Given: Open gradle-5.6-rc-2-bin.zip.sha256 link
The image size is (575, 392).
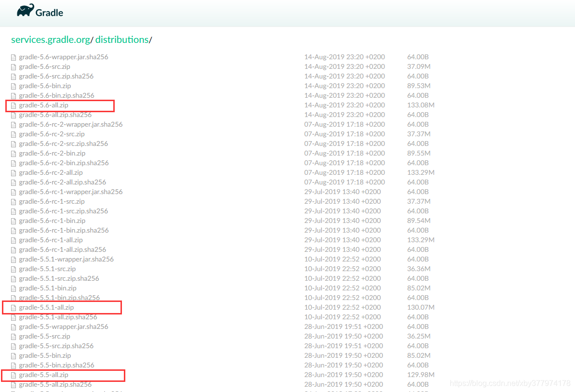Looking at the screenshot, I should coord(64,163).
